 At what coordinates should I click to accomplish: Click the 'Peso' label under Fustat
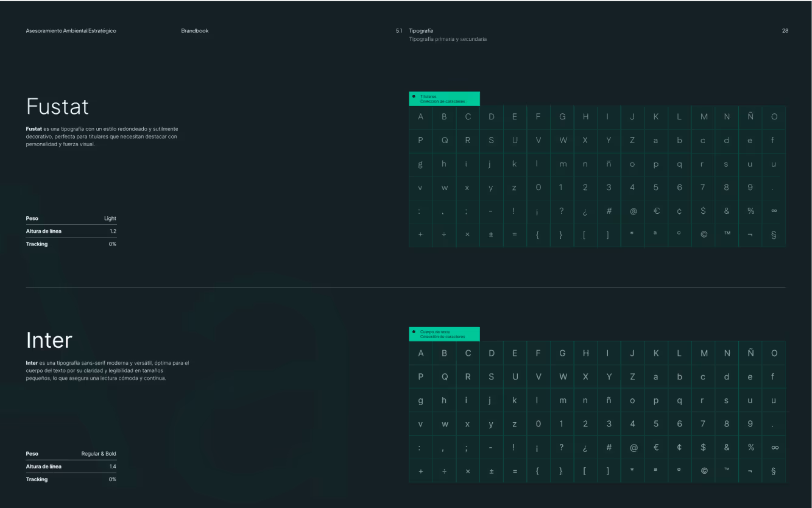click(x=32, y=218)
